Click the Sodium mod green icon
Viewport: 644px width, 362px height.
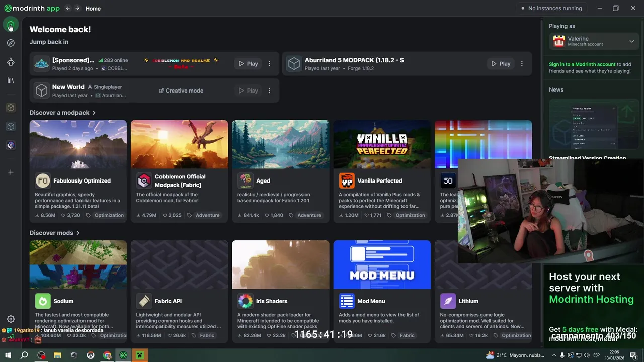43,301
